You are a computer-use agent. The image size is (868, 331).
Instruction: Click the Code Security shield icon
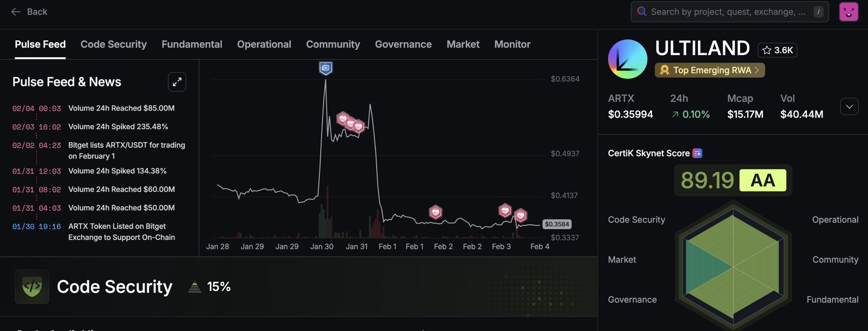click(x=32, y=287)
